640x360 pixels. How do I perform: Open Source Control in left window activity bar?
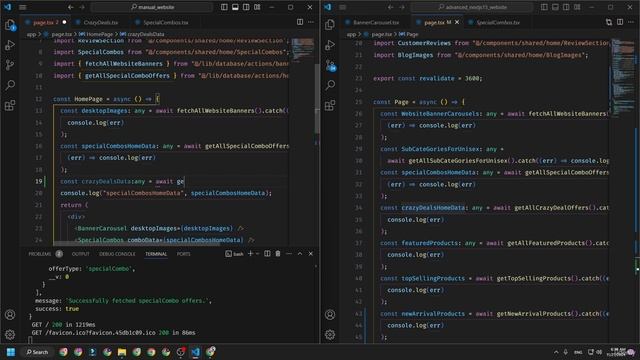(10, 65)
